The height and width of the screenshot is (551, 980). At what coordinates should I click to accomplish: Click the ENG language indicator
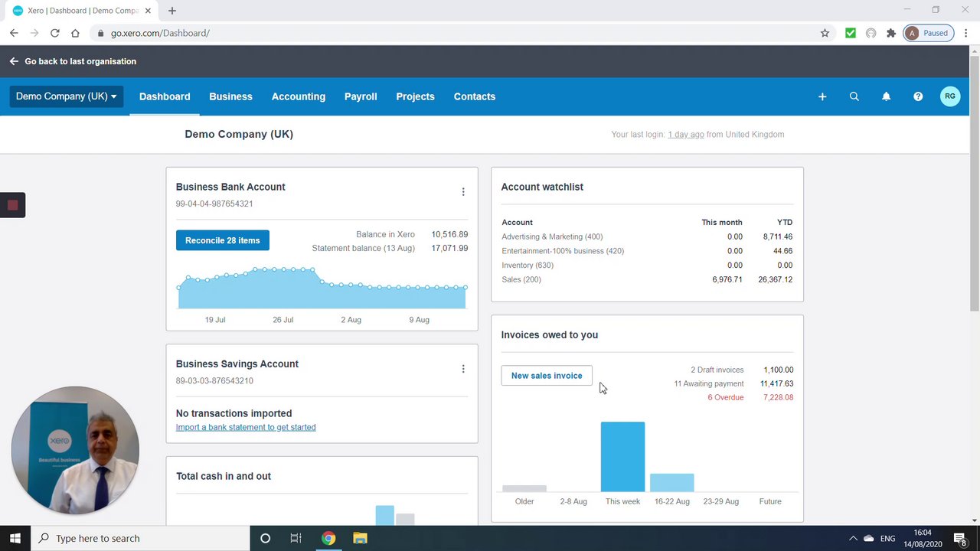coord(887,538)
